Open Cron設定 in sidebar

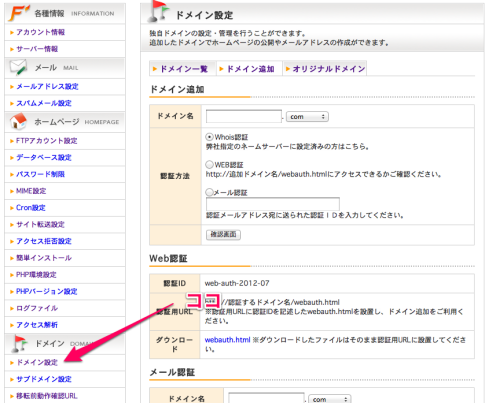tap(31, 208)
